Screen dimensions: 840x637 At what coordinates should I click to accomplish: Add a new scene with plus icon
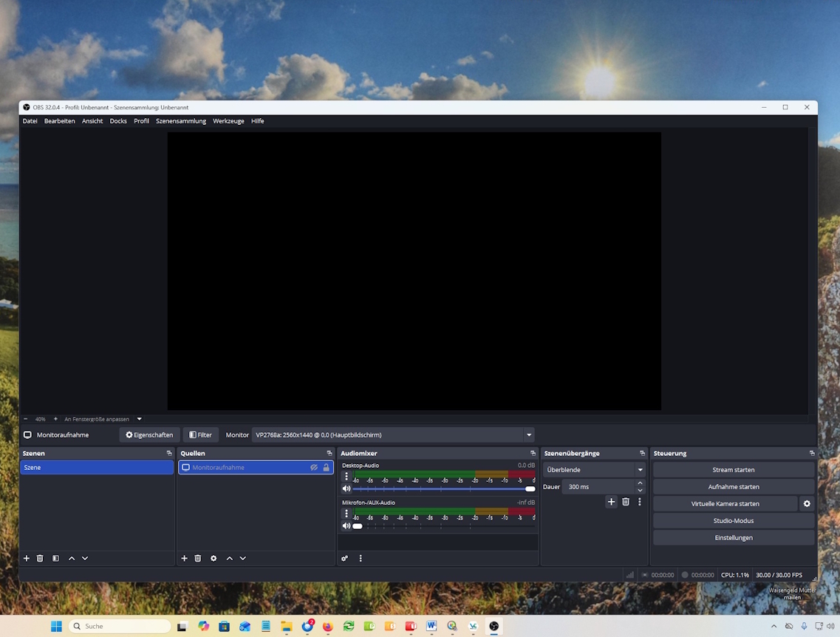[x=27, y=558]
